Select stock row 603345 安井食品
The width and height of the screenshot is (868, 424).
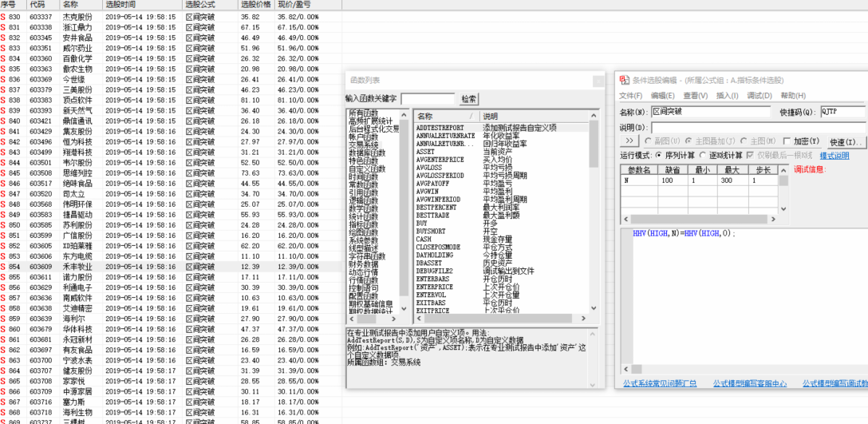(x=171, y=38)
